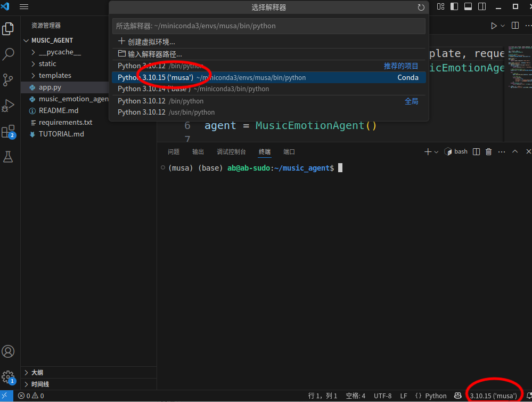Screen dimensions: 532x402
Task: Toggle the secondary sidebar layout button
Action: (x=482, y=6)
